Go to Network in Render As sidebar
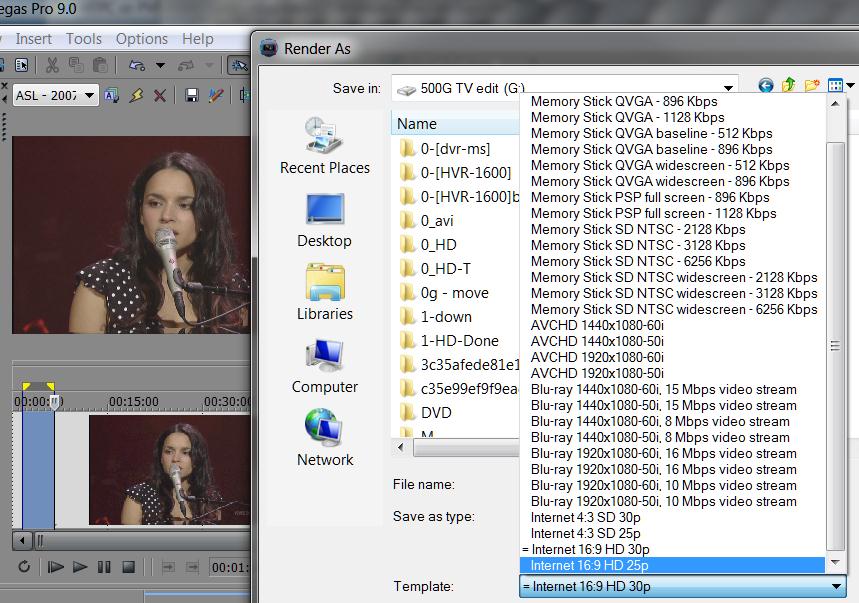 point(324,438)
